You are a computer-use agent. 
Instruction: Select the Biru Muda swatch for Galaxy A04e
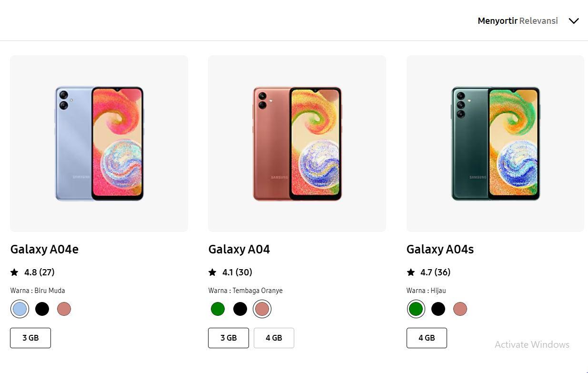pos(20,309)
